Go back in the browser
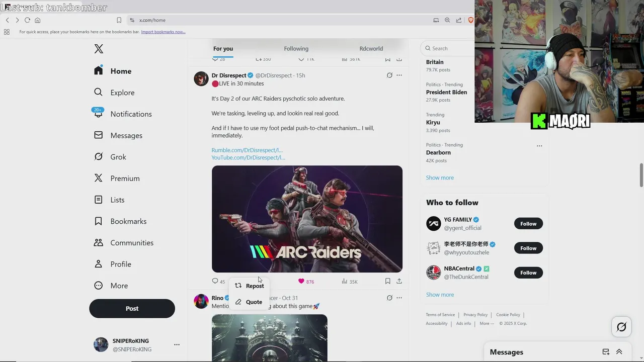The image size is (644, 362). pos(7,20)
